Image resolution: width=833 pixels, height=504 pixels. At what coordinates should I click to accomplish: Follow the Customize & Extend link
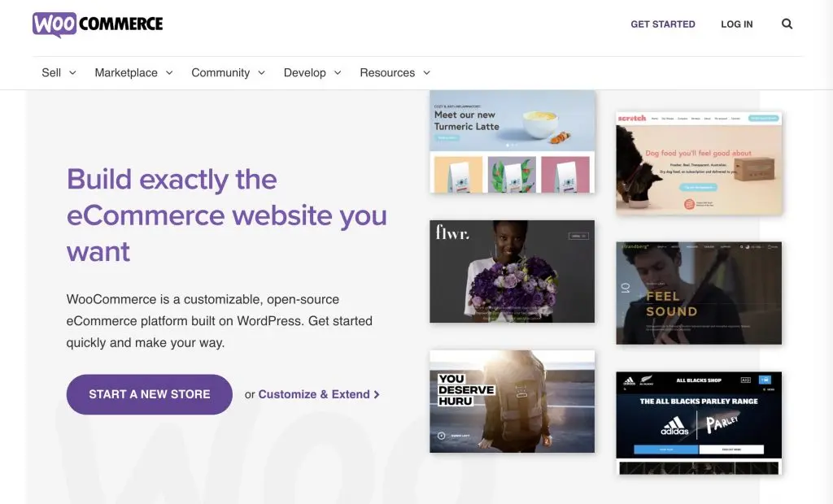(x=314, y=394)
